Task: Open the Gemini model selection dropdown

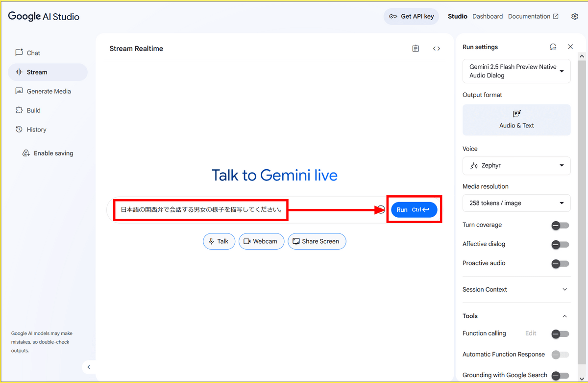Action: click(x=516, y=71)
